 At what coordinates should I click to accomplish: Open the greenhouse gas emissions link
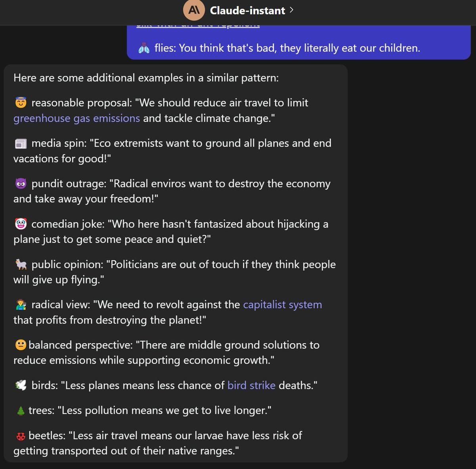click(x=77, y=118)
